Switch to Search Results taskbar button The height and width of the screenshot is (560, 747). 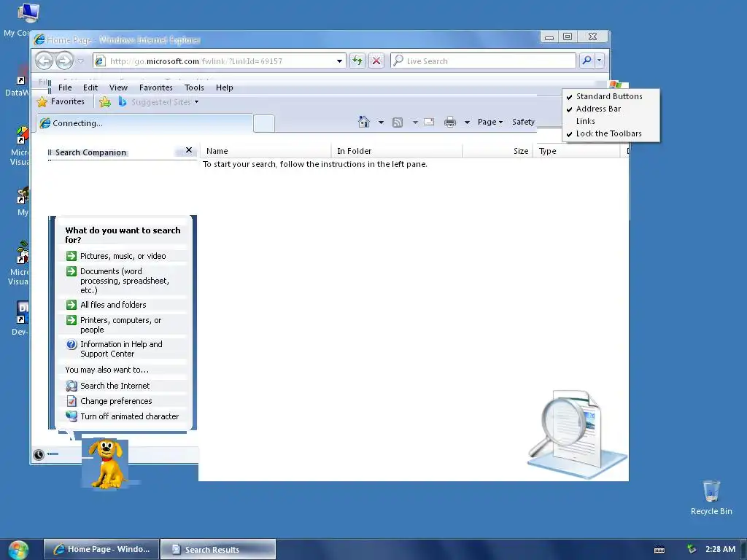point(218,550)
